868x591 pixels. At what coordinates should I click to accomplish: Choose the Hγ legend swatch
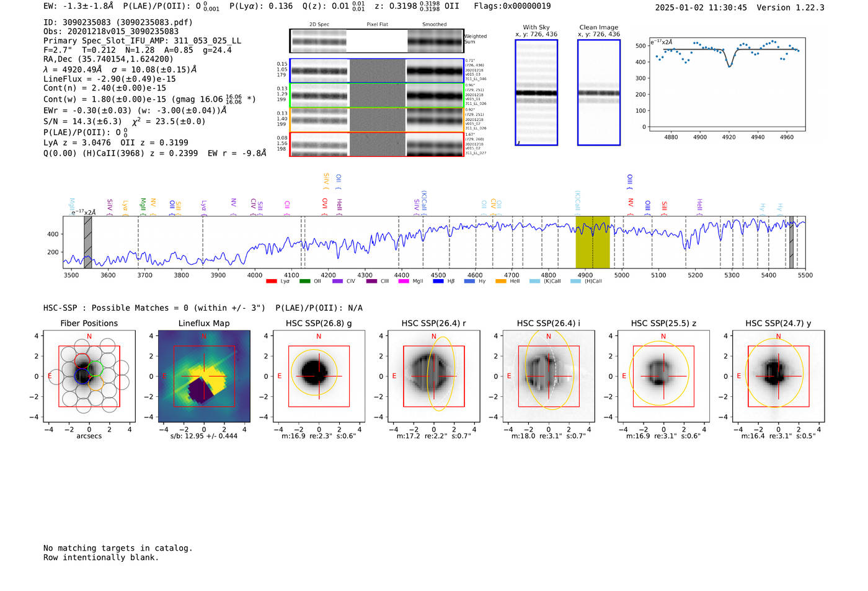click(x=469, y=281)
